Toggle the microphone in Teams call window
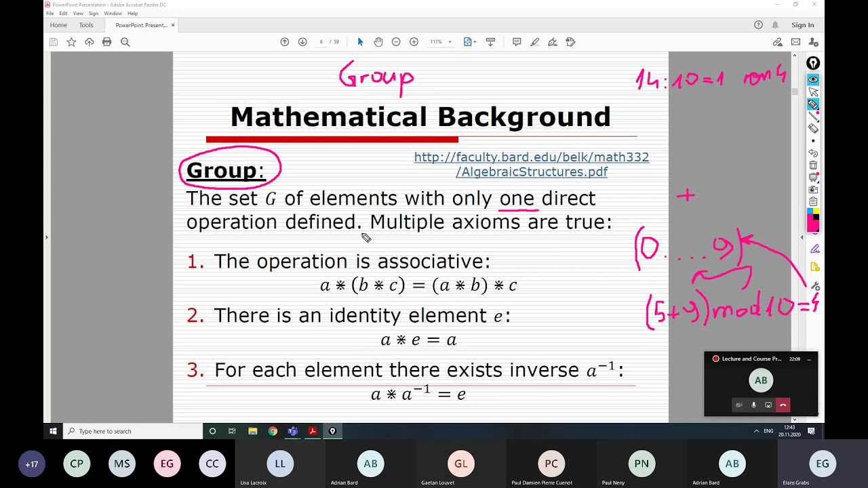Viewport: 868px width, 488px height. coord(753,405)
